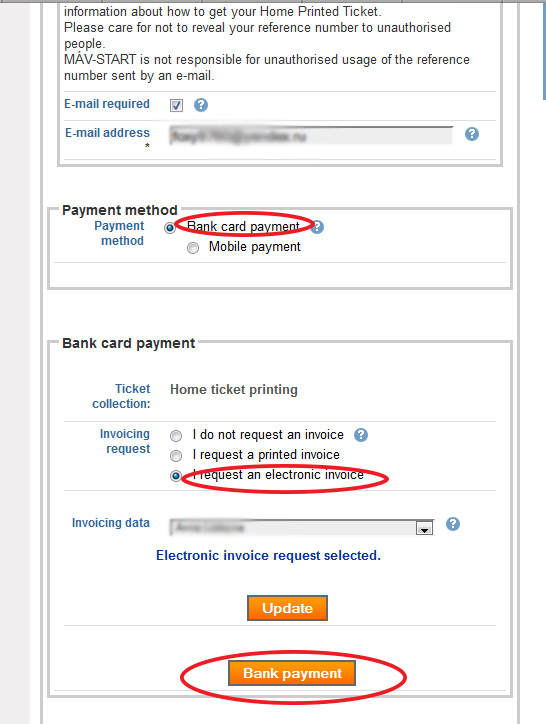The image size is (546, 724).
Task: Click help icon next to E-mail address field
Action: 472,134
